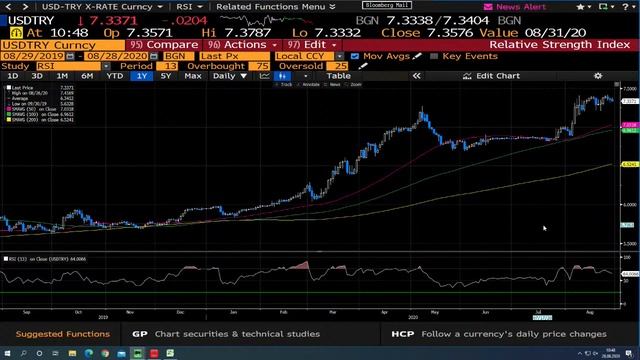Toggle the RSI (13) legend checkbox

pos(6,259)
